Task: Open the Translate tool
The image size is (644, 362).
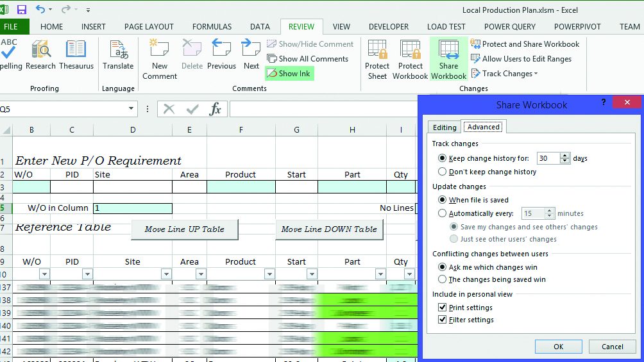Action: coord(118,55)
